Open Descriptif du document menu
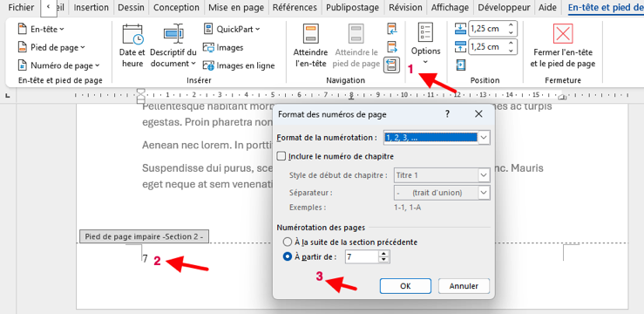This screenshot has height=314, width=644. (x=173, y=46)
